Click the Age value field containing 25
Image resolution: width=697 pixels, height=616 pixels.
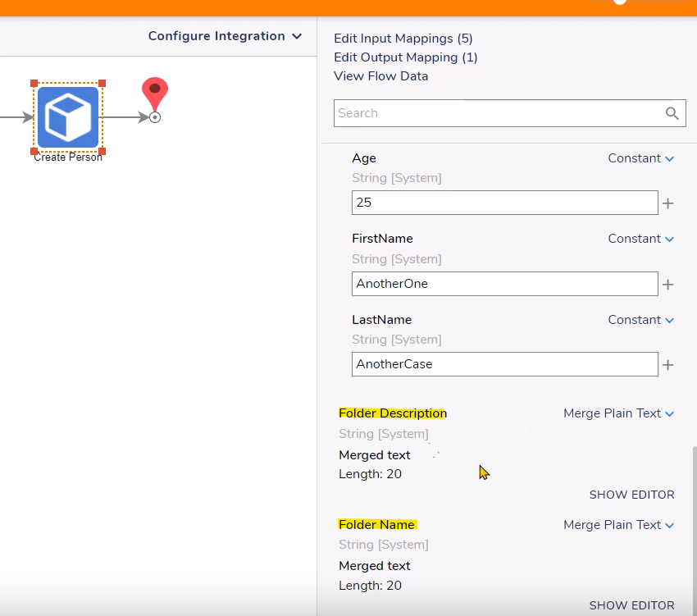point(504,203)
